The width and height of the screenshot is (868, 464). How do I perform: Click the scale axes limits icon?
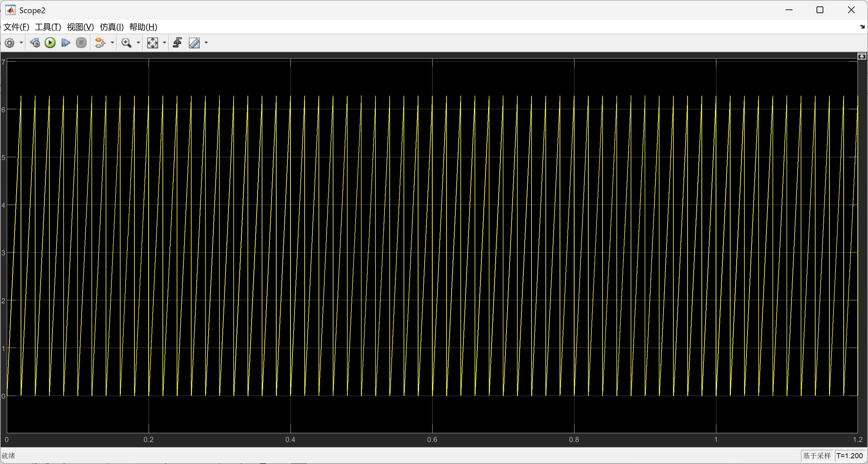152,43
